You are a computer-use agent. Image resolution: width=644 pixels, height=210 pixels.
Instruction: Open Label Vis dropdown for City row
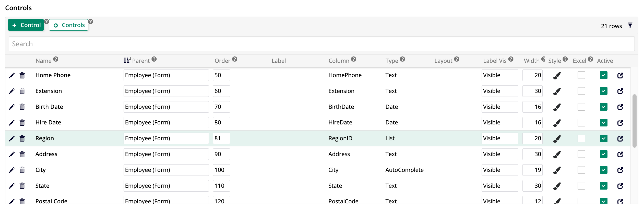click(499, 170)
